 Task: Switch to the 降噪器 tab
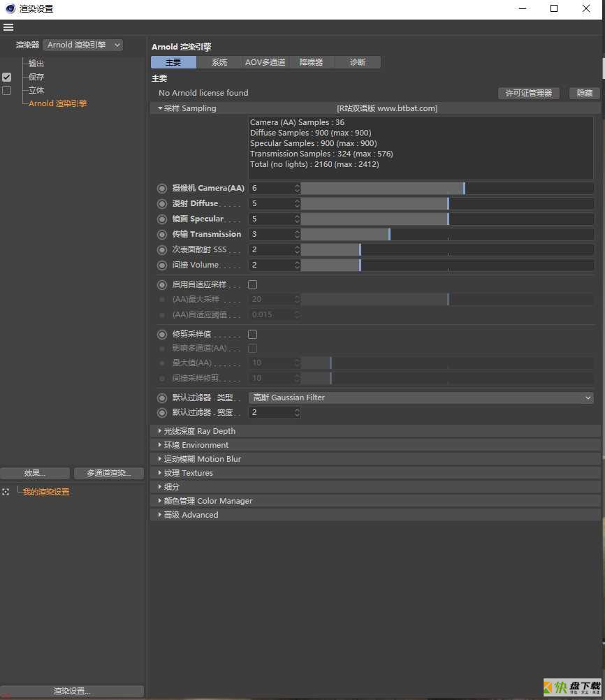coord(311,62)
